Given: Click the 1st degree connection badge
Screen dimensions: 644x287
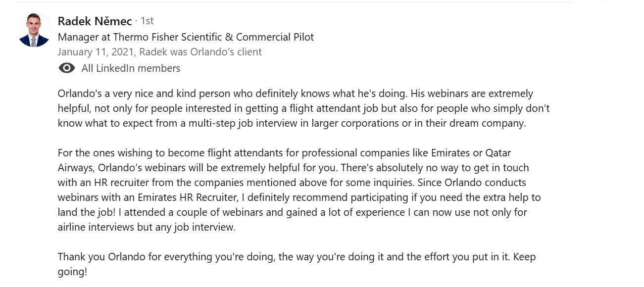Looking at the screenshot, I should tap(147, 21).
